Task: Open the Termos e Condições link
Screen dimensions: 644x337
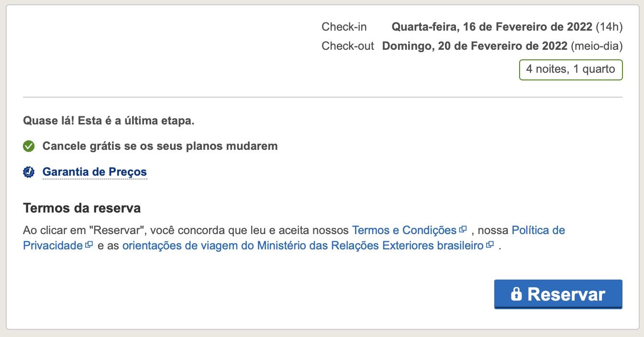Action: [x=404, y=230]
